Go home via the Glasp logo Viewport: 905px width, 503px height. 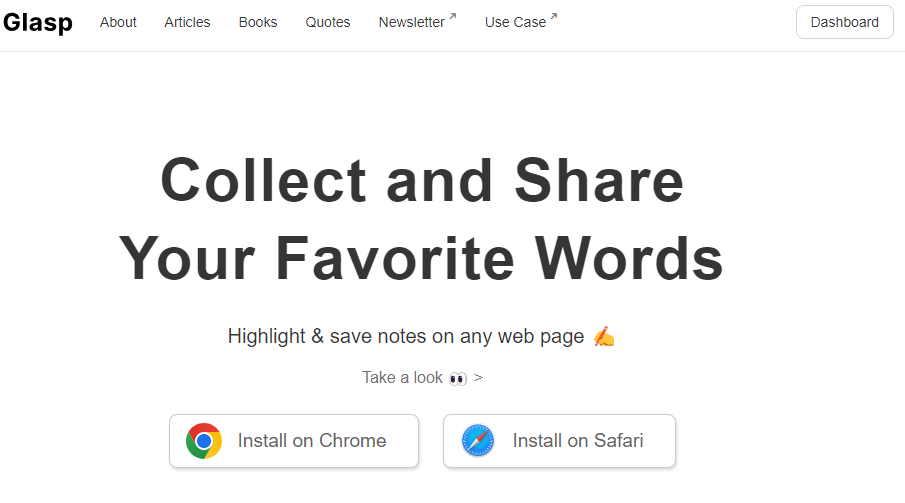point(37,22)
